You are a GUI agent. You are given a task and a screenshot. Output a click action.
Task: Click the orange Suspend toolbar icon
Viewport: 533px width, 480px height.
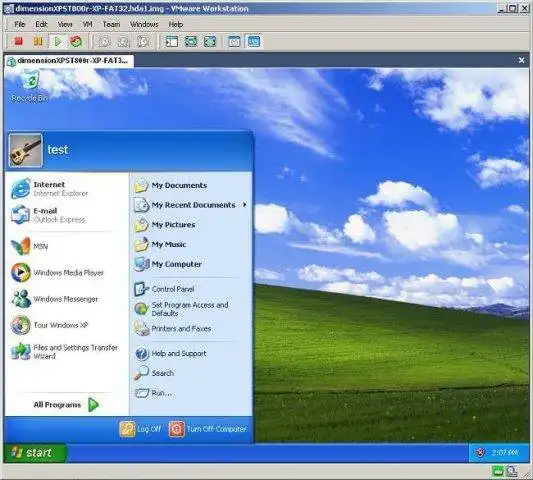(x=38, y=41)
